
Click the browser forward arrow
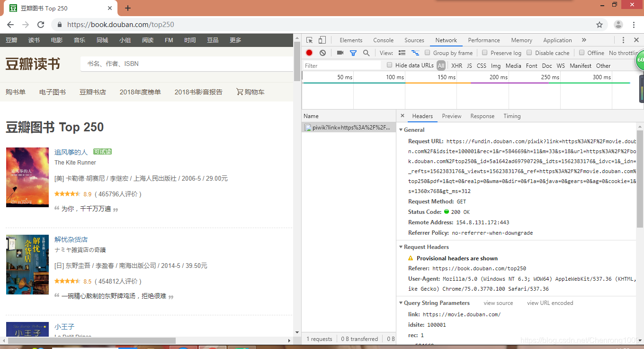pyautogui.click(x=26, y=25)
